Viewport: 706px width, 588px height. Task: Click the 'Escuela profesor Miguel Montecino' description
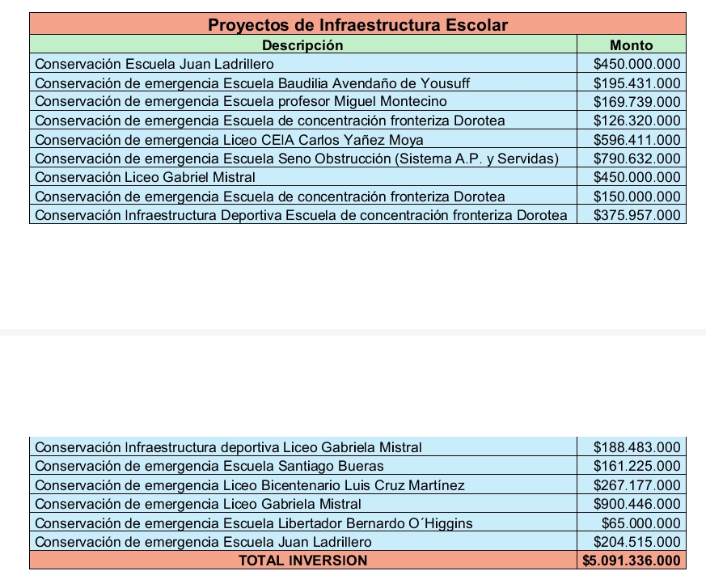pos(241,101)
